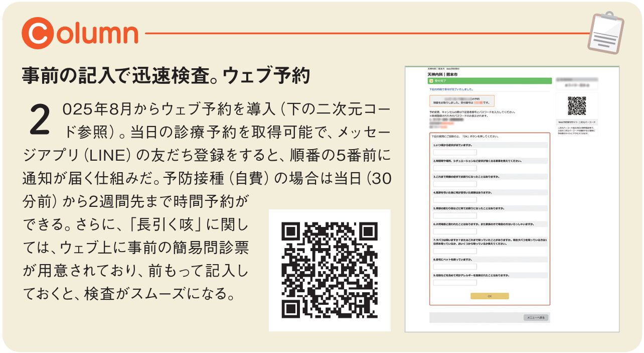Click the icon in the green 受付完了 bar
644x353 pixels.
point(431,80)
